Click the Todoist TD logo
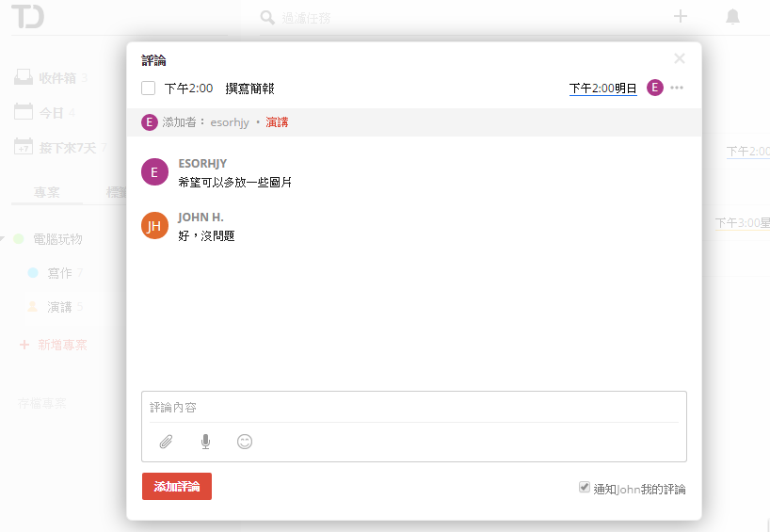770x532 pixels. [x=27, y=17]
